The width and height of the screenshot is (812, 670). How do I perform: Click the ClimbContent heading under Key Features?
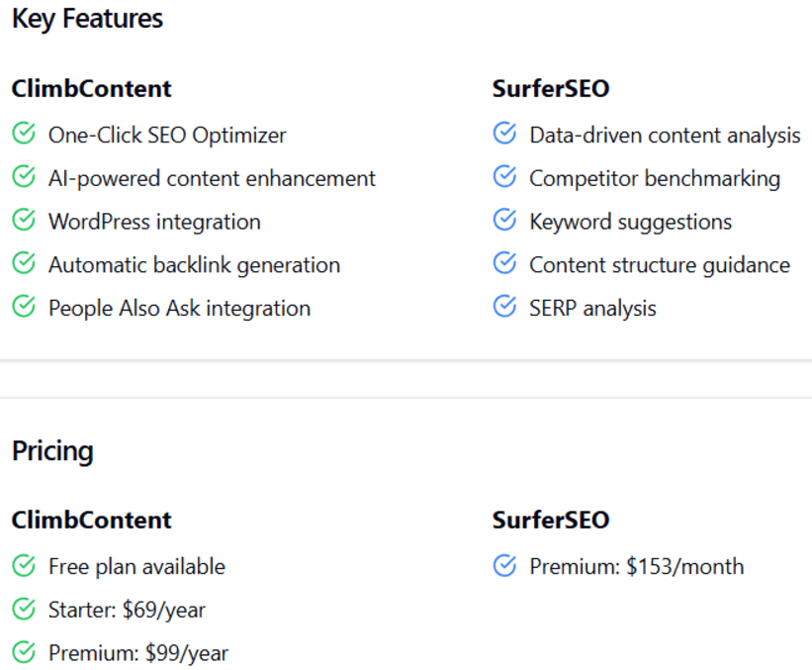coord(91,89)
